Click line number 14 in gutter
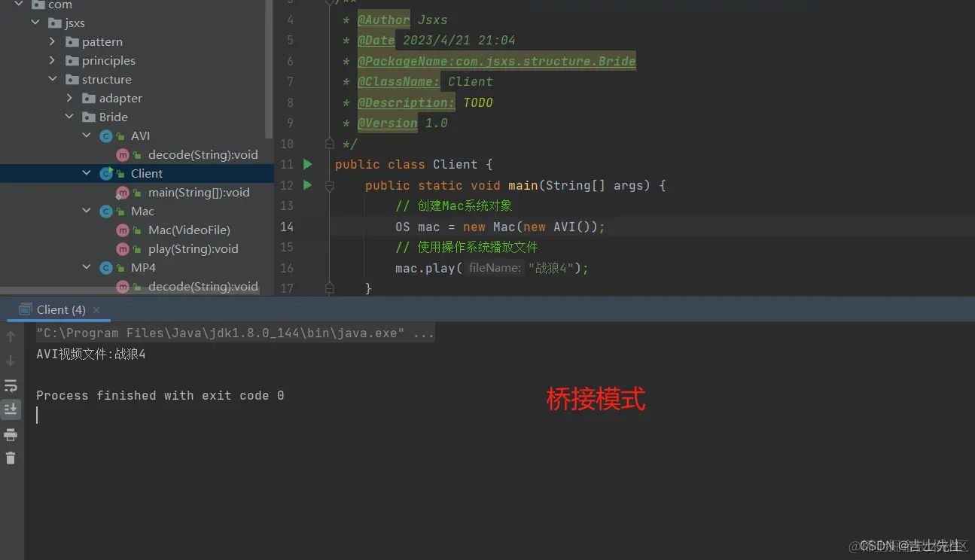This screenshot has width=975, height=560. tap(287, 227)
